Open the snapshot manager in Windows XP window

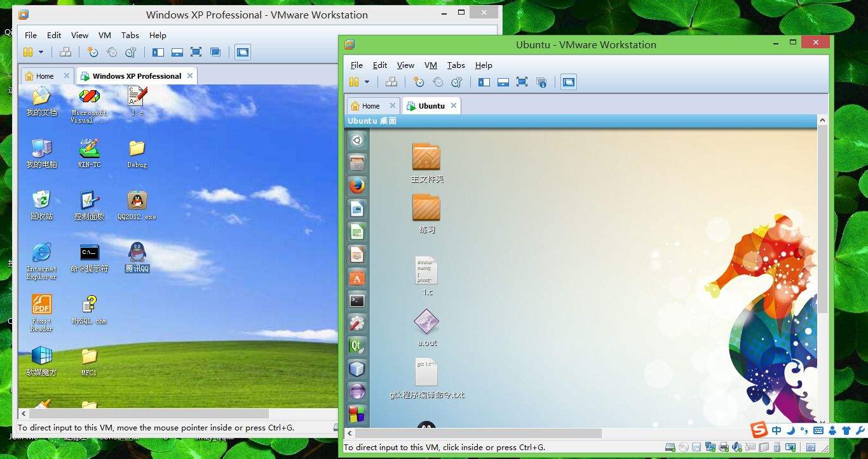[131, 52]
